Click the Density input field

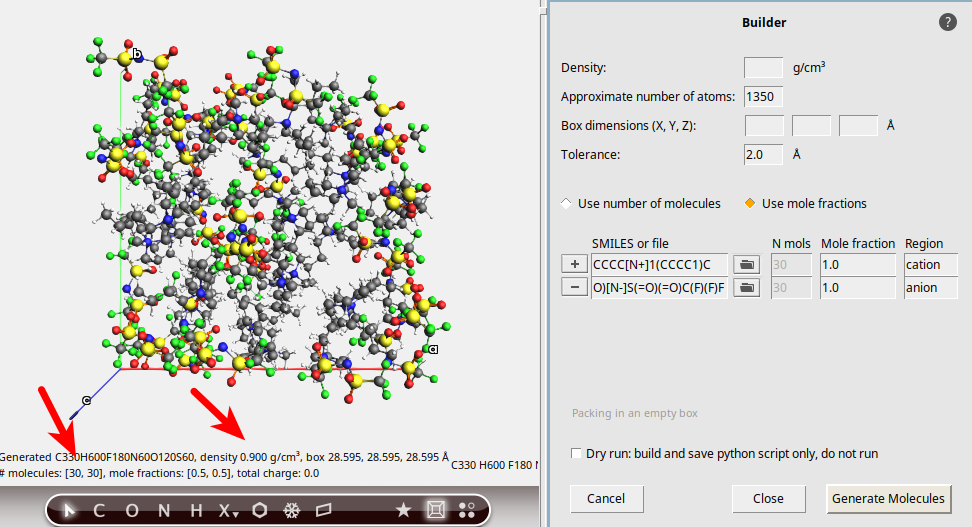click(x=763, y=68)
